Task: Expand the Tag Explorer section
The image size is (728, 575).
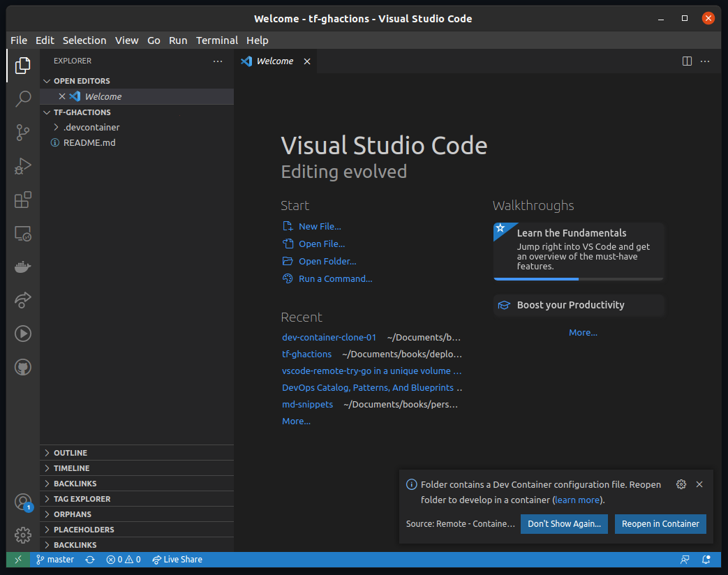Action: (137, 499)
